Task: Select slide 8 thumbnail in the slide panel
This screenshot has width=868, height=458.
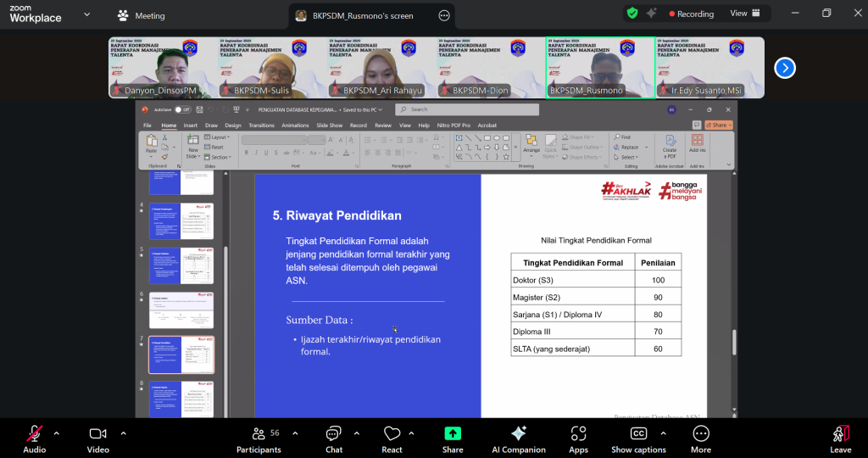Action: (181, 399)
